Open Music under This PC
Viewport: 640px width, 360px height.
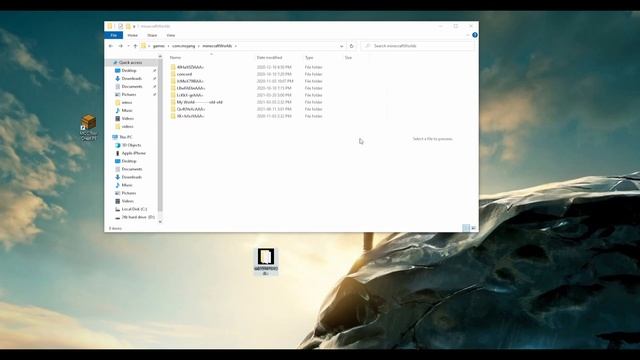pyautogui.click(x=127, y=185)
